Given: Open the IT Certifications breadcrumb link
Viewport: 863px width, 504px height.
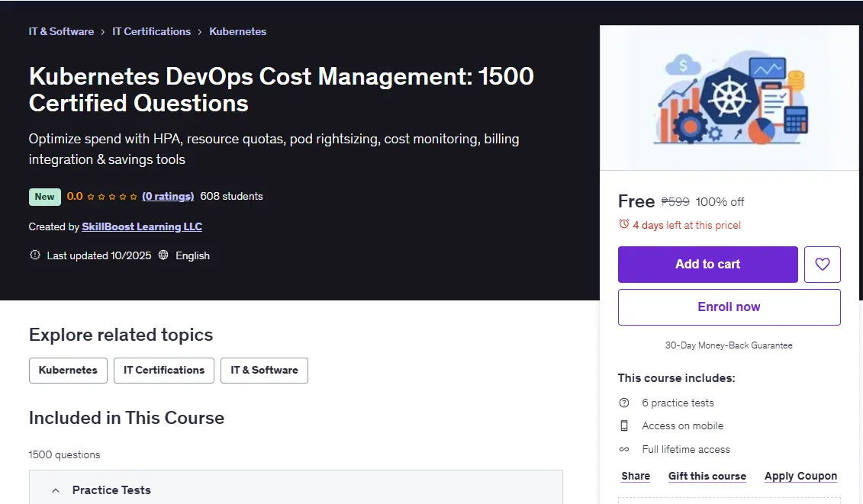Looking at the screenshot, I should tap(151, 31).
